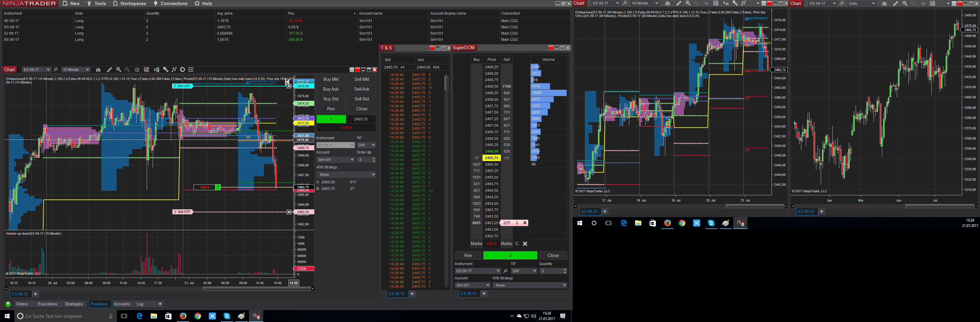Toggle crosshair in the 15 Minute chart toolbar
The image size is (980, 322).
pos(137,69)
